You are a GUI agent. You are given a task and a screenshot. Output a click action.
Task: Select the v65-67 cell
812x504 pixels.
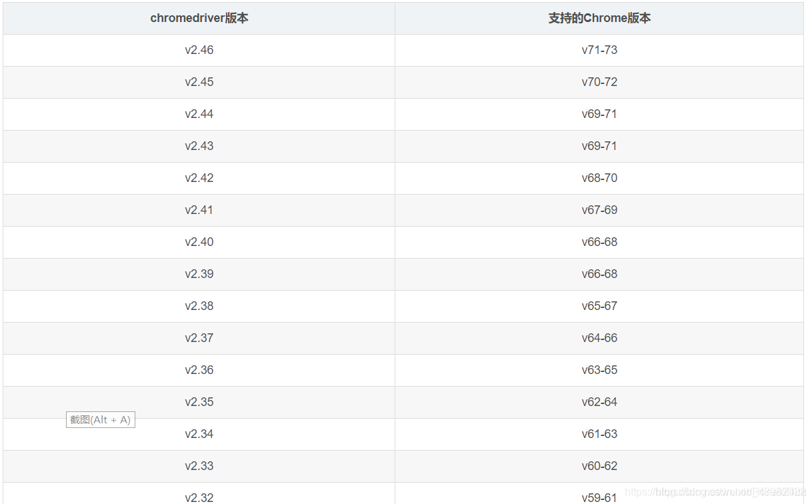(599, 306)
